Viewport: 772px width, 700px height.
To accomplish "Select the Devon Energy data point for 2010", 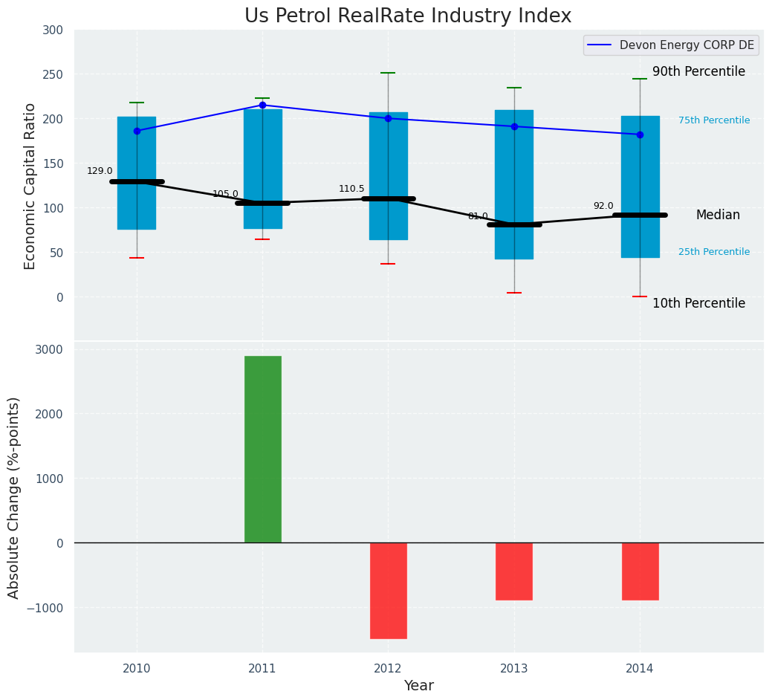I will pyautogui.click(x=137, y=131).
